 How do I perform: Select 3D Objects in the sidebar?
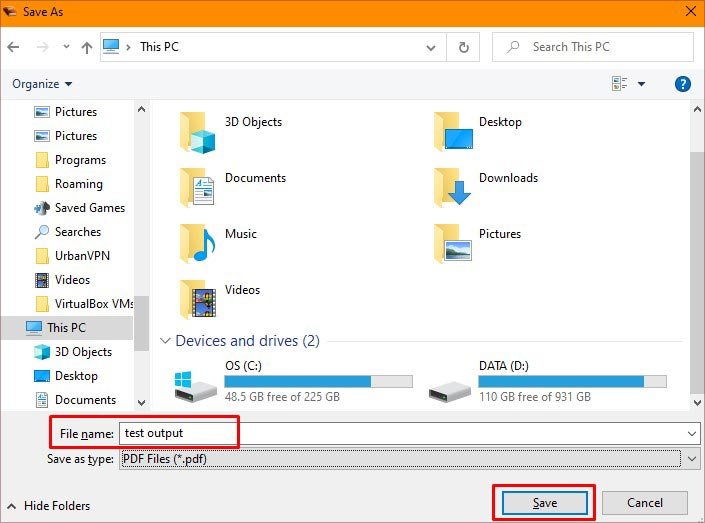coord(73,352)
